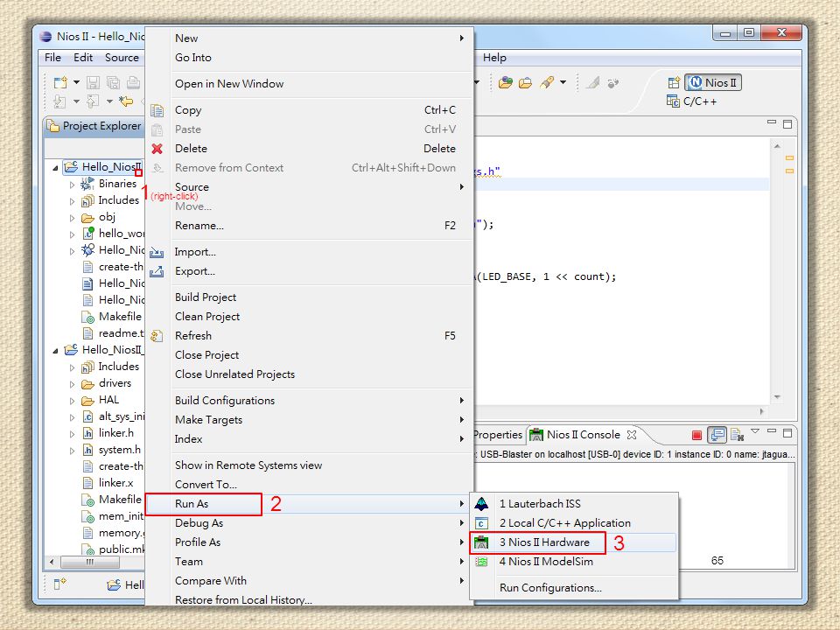Open the New wizard dropdown arrow
Viewport: 840px width, 630px height.
[76, 82]
